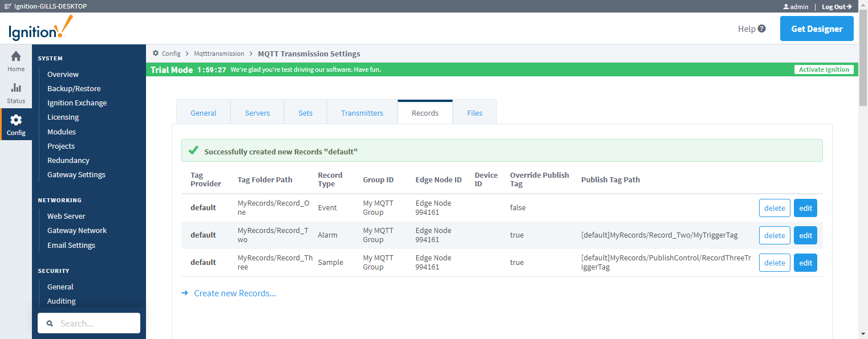
Task: Open General under Security
Action: click(60, 287)
